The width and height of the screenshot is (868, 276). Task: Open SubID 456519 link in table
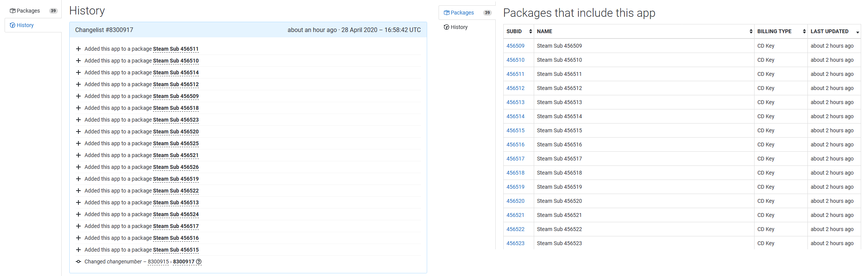(x=515, y=187)
